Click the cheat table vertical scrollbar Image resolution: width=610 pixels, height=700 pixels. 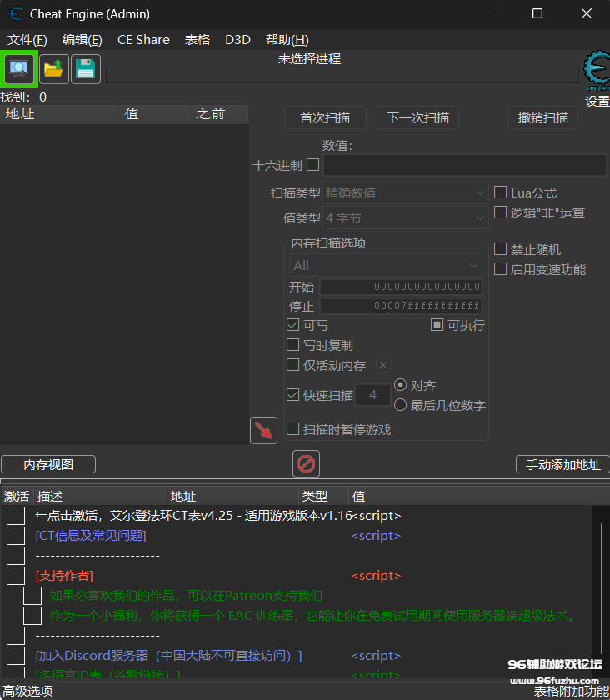pos(601,589)
